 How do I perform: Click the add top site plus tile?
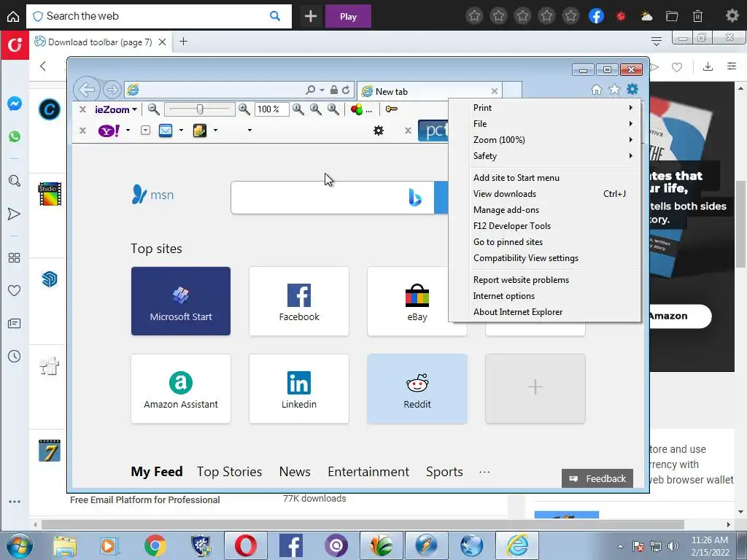(535, 389)
